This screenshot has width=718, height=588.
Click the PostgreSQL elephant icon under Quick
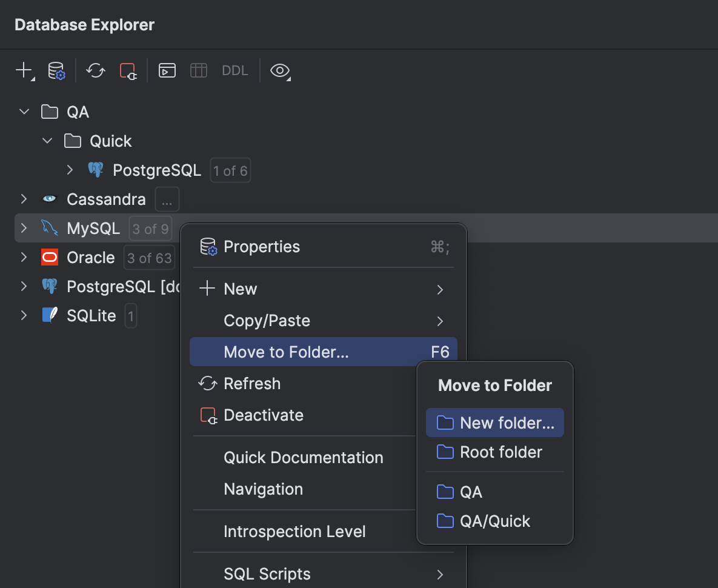pyautogui.click(x=96, y=170)
